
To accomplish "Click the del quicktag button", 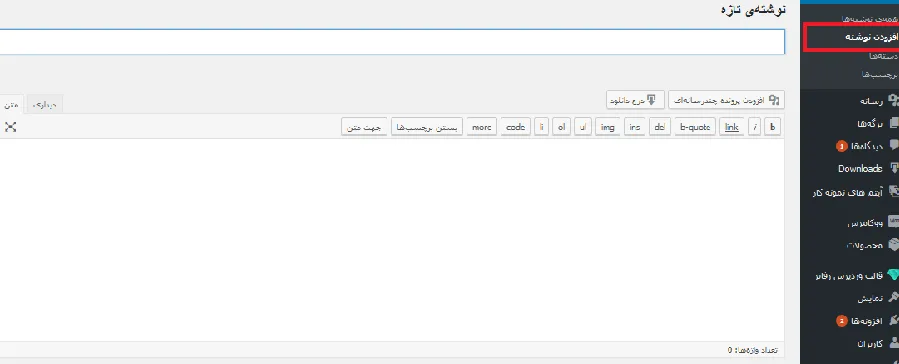I will [659, 127].
